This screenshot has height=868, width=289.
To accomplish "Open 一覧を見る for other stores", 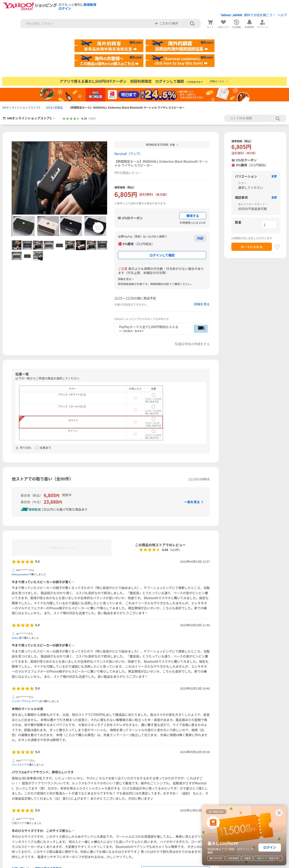I will [x=193, y=502].
